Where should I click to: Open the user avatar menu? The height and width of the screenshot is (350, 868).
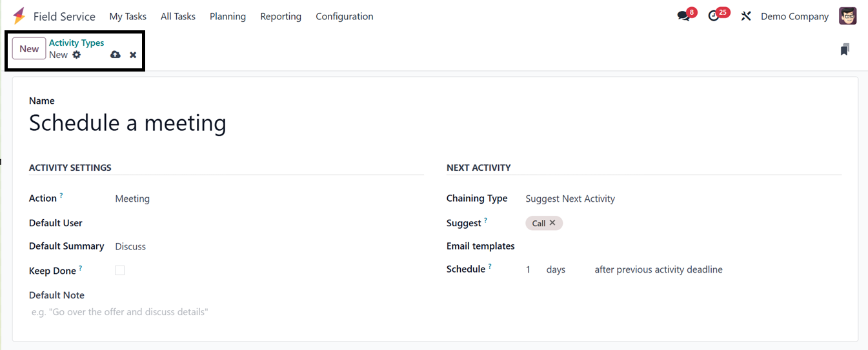(848, 16)
